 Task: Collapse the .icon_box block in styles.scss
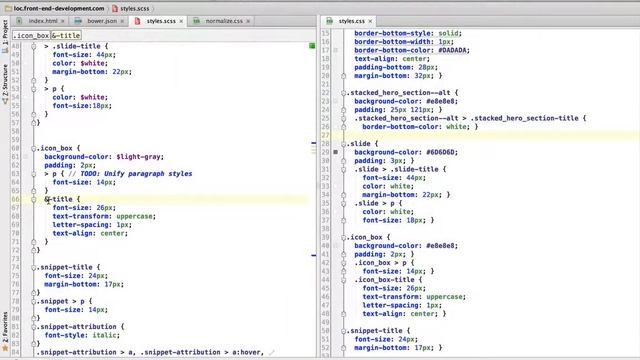34,148
